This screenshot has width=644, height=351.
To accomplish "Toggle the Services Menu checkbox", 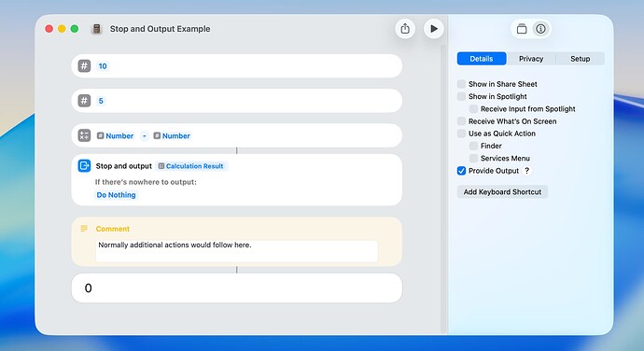I will (x=473, y=159).
